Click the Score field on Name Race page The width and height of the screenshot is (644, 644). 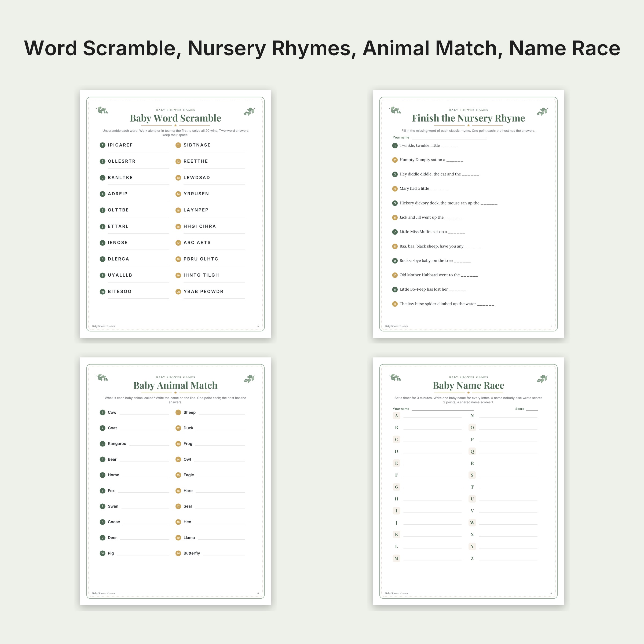tap(532, 409)
